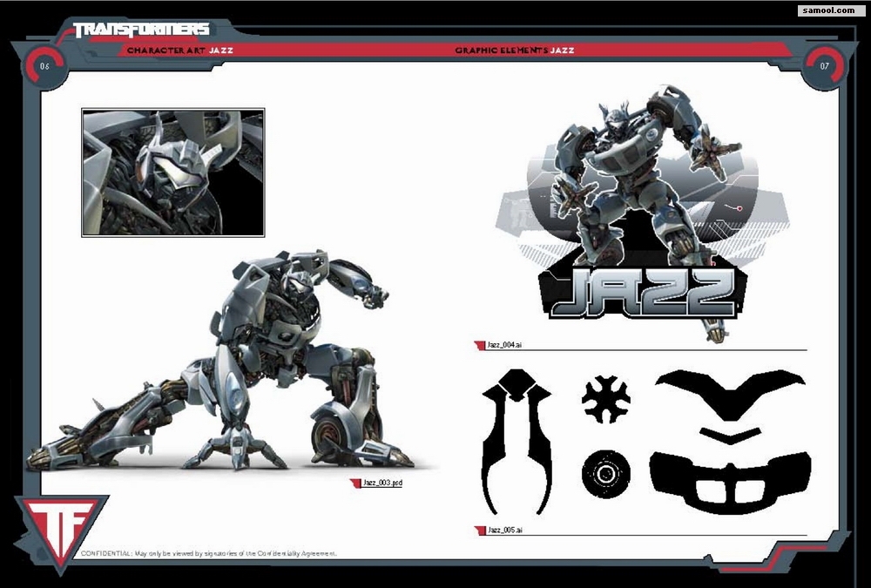Click the CHARACTER ART JAZZ heading
Screen dimensions: 871x588
click(x=180, y=50)
